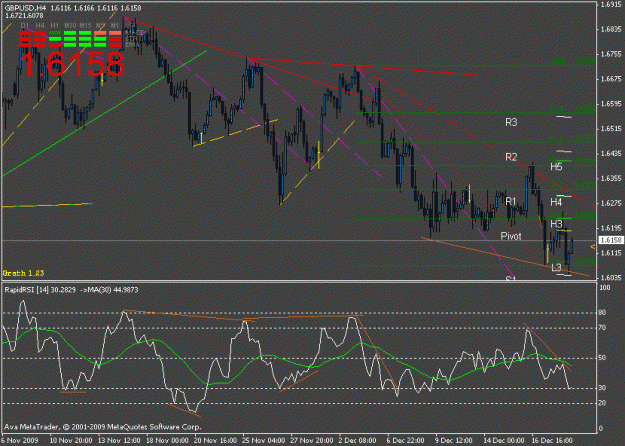The width and height of the screenshot is (625, 446).
Task: Click the large red 1.6158 price display
Action: click(72, 64)
